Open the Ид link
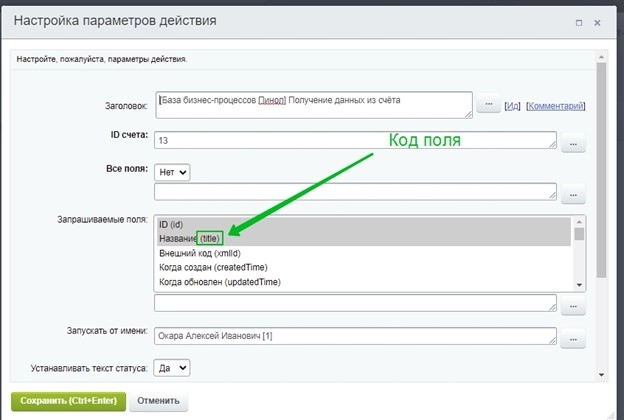 (x=512, y=106)
